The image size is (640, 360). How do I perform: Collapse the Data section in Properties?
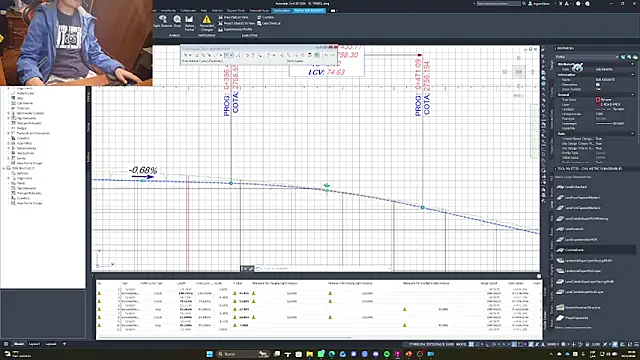[633, 133]
